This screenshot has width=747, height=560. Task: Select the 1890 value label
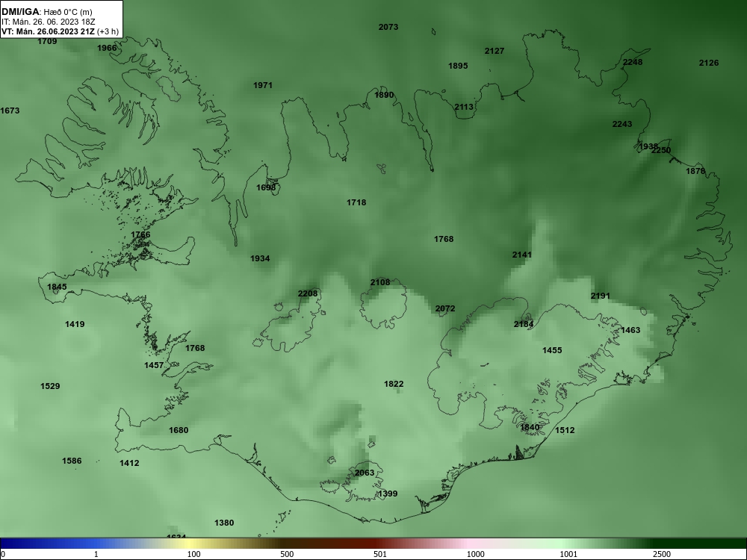[384, 96]
